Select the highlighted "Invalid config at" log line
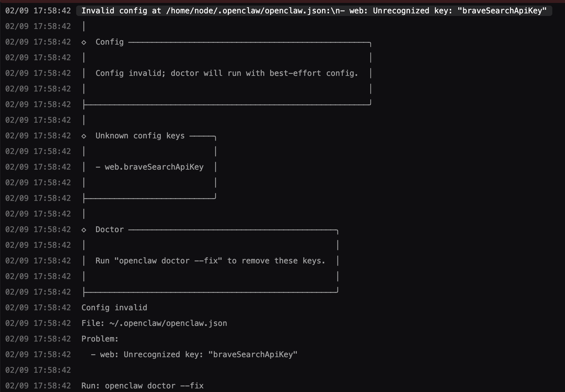565x392 pixels. pos(314,11)
